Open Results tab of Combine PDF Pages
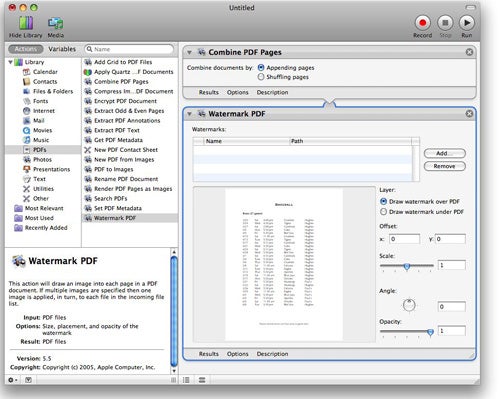 pyautogui.click(x=209, y=92)
